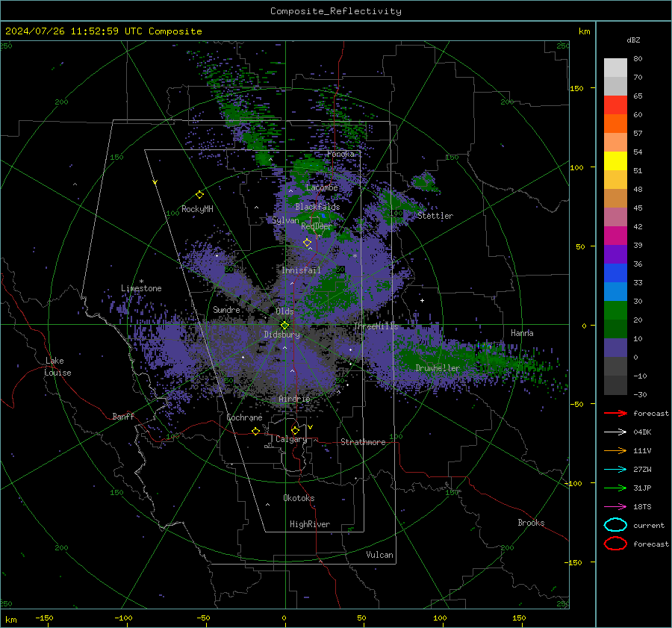The width and height of the screenshot is (672, 628).
Task: Click the Brooks city label
Action: pos(531,523)
